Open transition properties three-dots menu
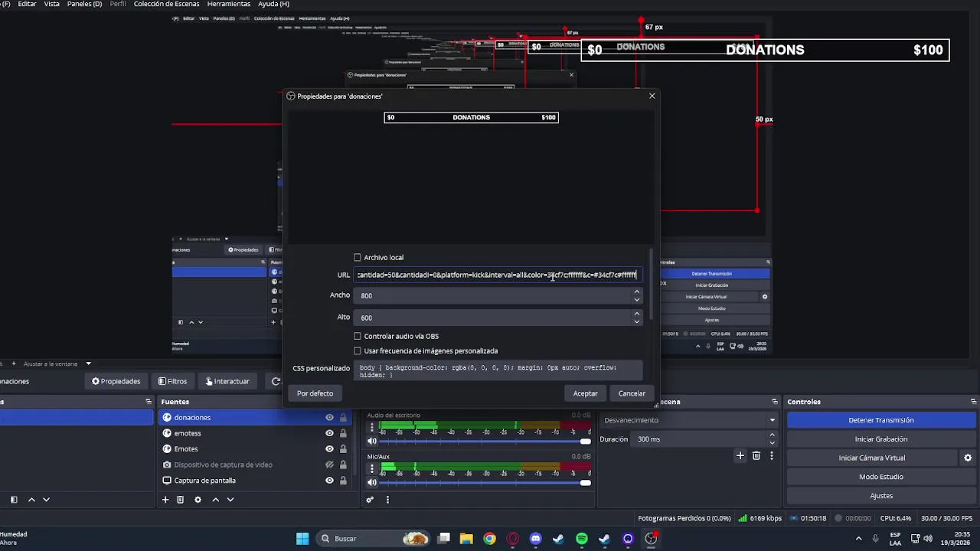 pyautogui.click(x=772, y=455)
